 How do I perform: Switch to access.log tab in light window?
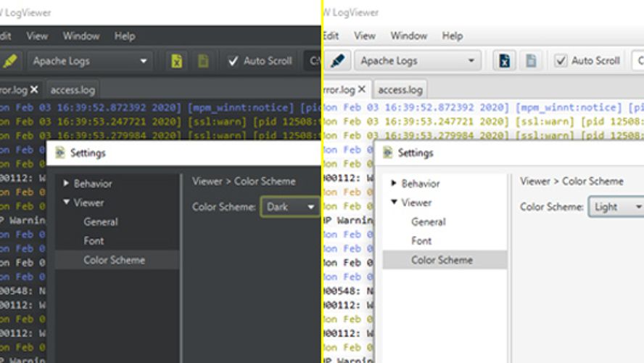(400, 90)
